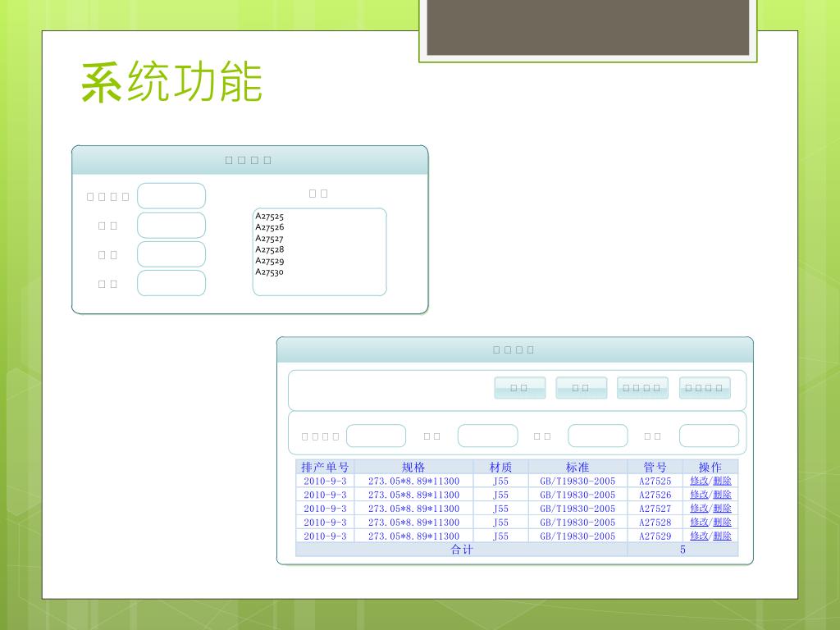
Task: Focus the third input field in the upper form panel
Action: tap(171, 254)
